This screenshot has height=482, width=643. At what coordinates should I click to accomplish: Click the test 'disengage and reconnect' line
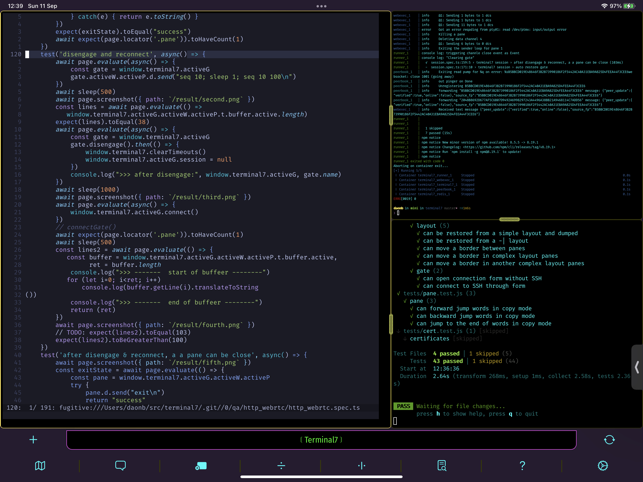coord(123,54)
